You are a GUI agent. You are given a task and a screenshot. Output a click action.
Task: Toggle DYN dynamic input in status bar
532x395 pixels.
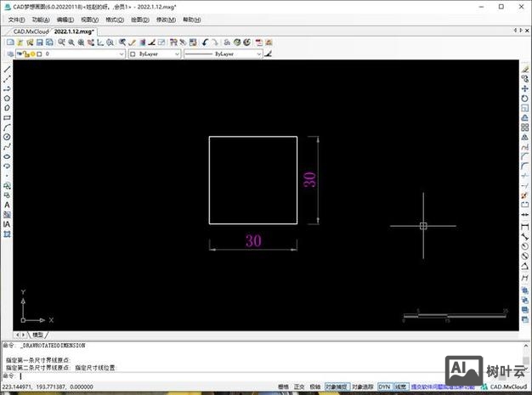(384, 387)
